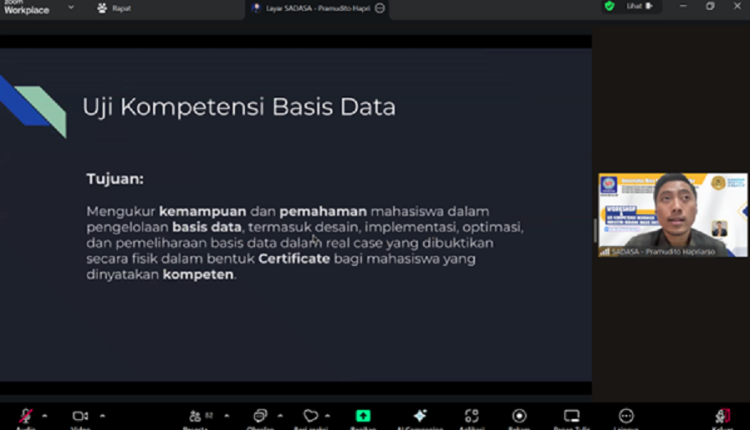Open the Zoom Workplace dropdown chevron

coord(71,7)
